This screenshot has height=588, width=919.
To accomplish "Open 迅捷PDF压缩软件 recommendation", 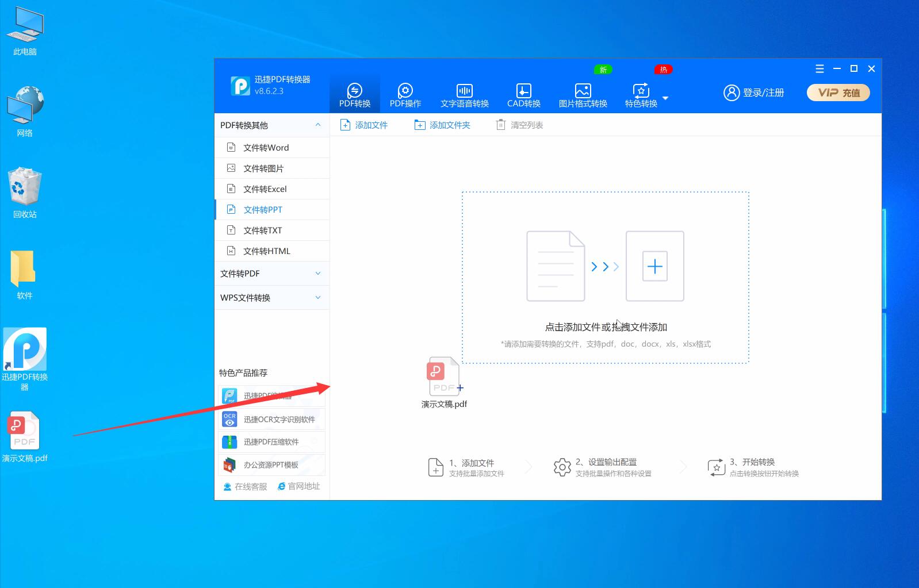I will pos(271,442).
